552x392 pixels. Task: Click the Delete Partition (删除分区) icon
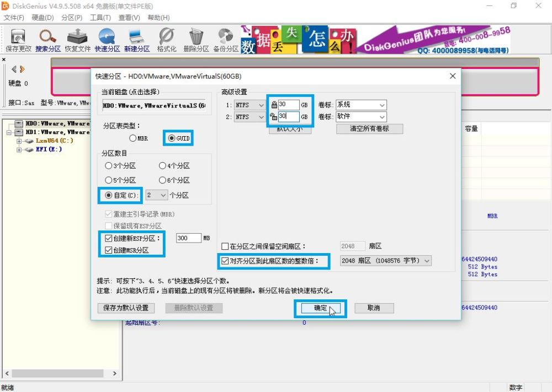196,40
